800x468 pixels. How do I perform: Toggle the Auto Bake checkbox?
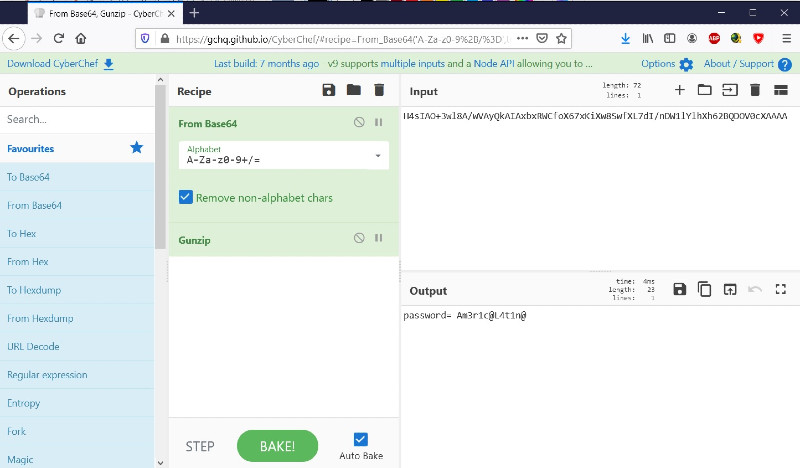click(360, 439)
